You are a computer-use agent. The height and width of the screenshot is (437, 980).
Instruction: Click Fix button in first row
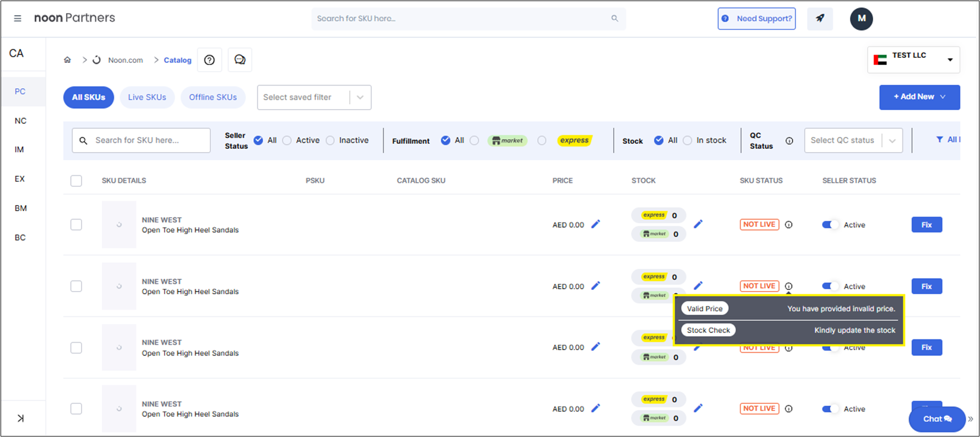coord(927,224)
